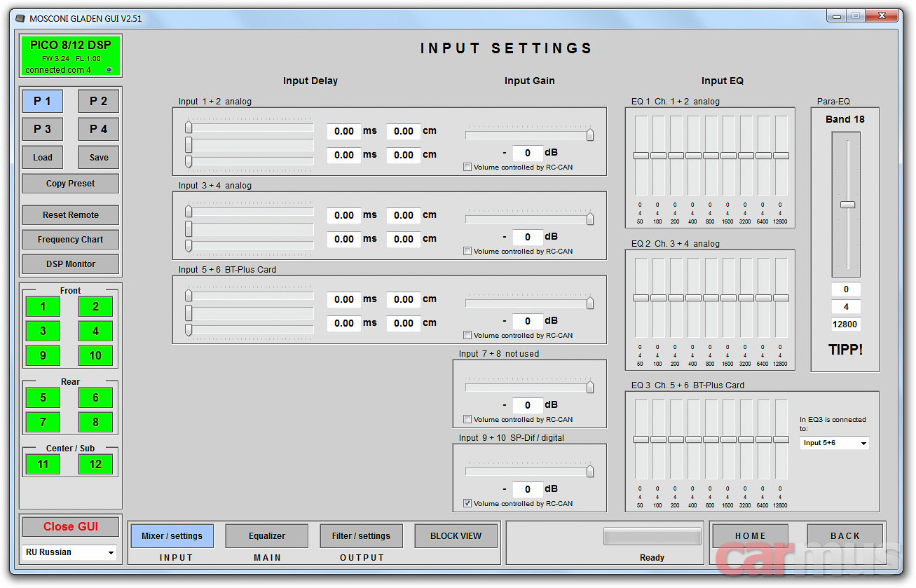Click Input 5+6 BT-Plus gain slider thumb
This screenshot has height=588, width=916.
[x=590, y=303]
